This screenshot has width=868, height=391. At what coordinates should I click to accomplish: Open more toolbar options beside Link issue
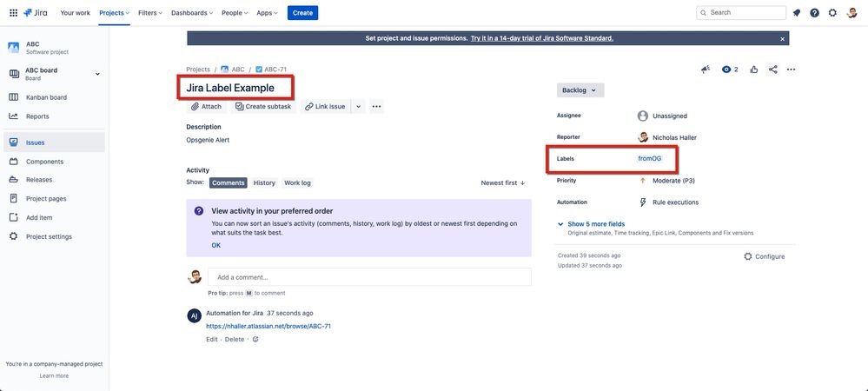pyautogui.click(x=376, y=106)
